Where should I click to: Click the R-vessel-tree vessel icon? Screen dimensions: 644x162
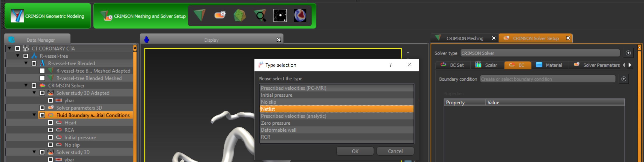tap(34, 56)
